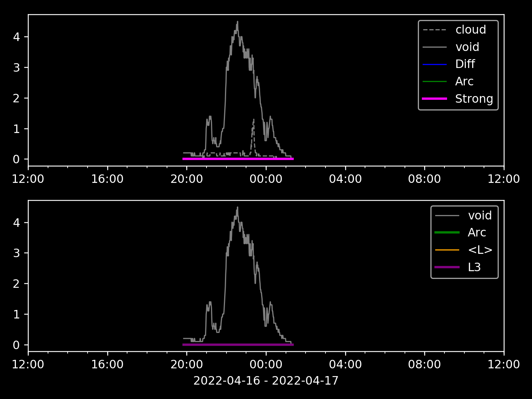Viewport: 532px width, 399px height.
Task: Click the 'Strong' legend label
Action: point(474,99)
